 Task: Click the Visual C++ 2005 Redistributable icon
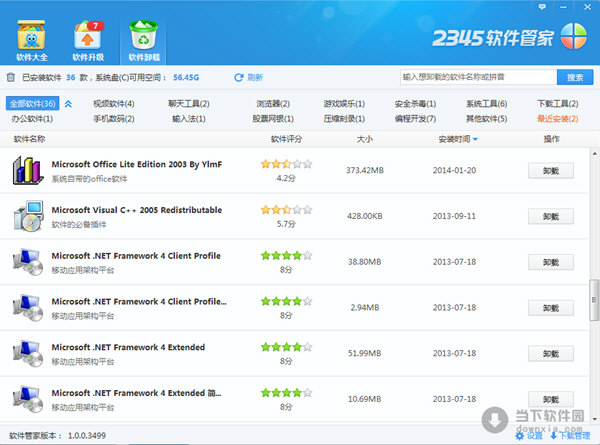(x=28, y=216)
